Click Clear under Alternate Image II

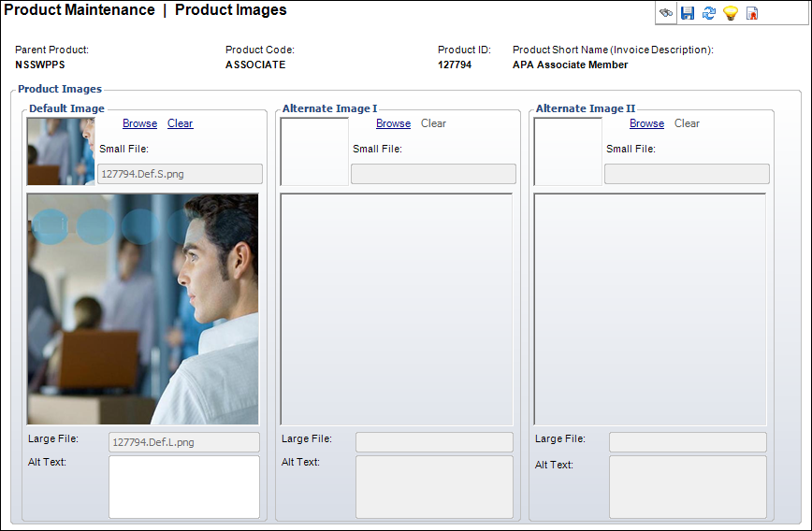click(x=687, y=123)
